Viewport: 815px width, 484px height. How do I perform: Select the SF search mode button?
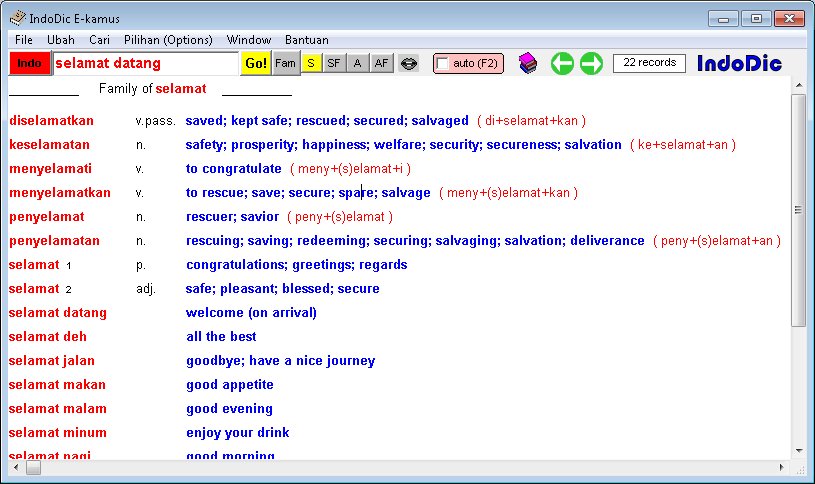pyautogui.click(x=334, y=63)
